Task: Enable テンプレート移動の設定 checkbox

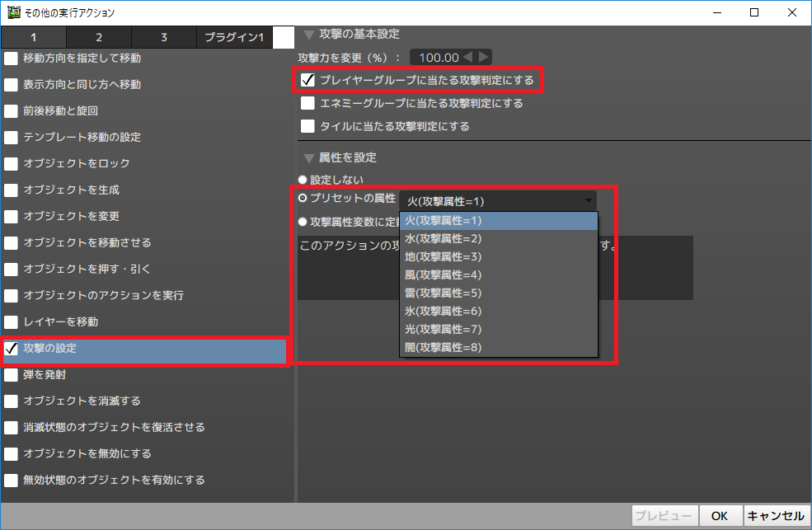Action: tap(11, 137)
